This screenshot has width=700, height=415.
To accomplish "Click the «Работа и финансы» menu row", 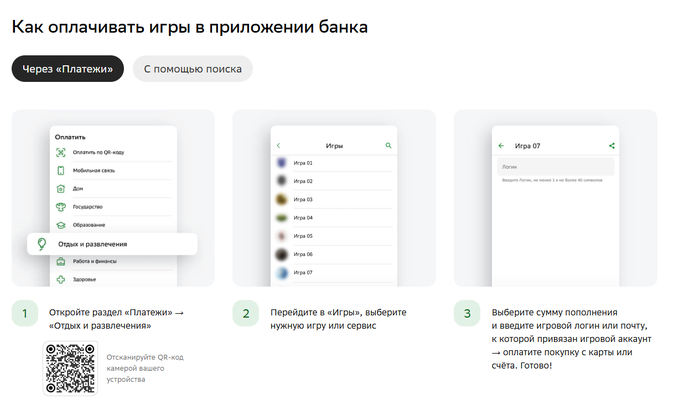I will coord(112,261).
